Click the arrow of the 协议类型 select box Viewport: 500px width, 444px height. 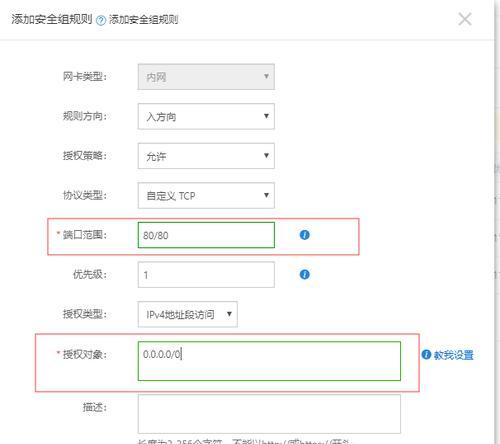pyautogui.click(x=266, y=195)
